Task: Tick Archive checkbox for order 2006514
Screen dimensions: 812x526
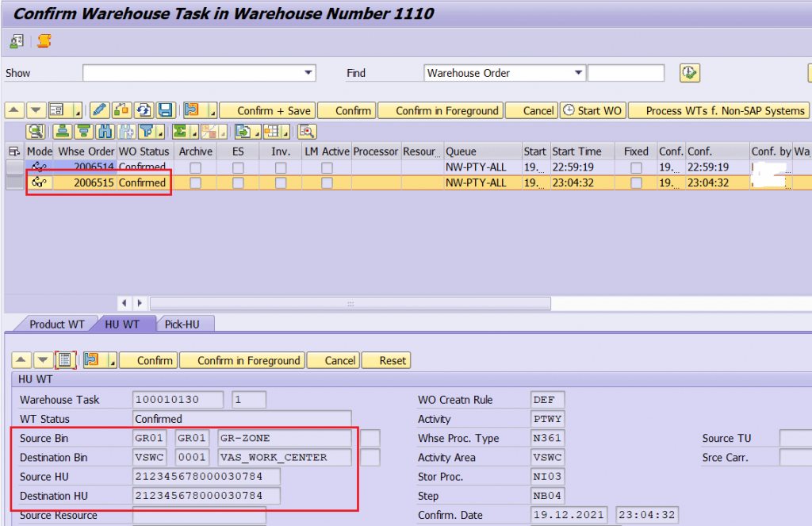Action: (195, 168)
